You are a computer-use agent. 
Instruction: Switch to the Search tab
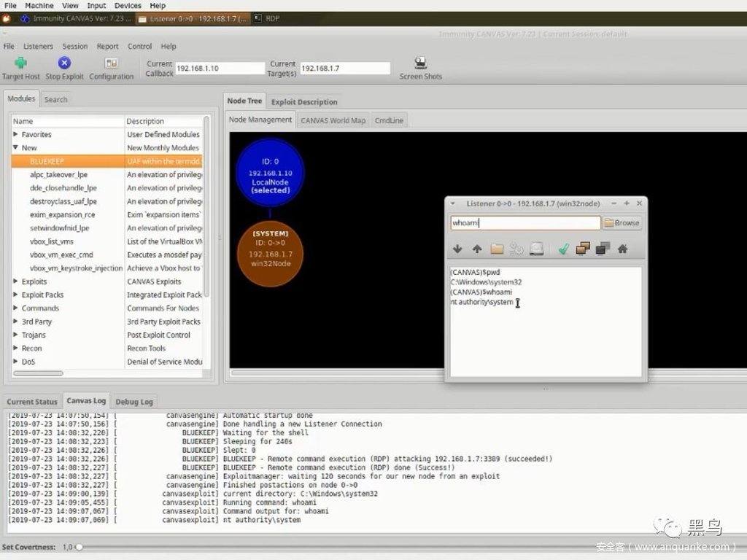(x=55, y=99)
